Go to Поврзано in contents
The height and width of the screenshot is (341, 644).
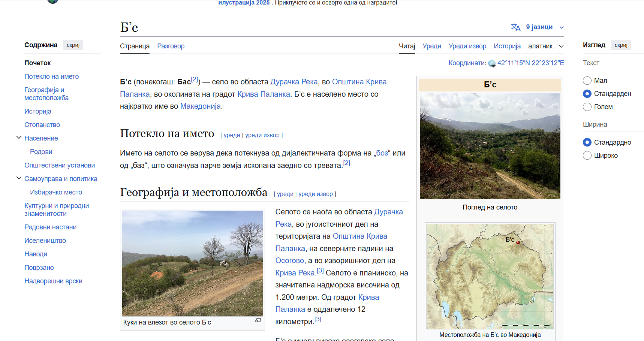[39, 268]
